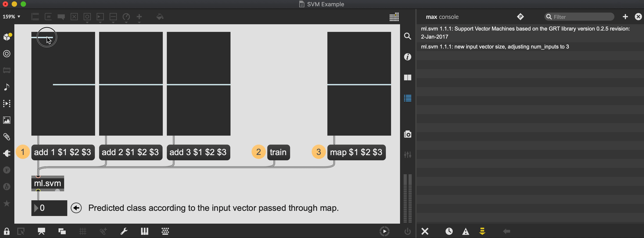The image size is (644, 238).
Task: Toggle the audio power button
Action: (407, 231)
